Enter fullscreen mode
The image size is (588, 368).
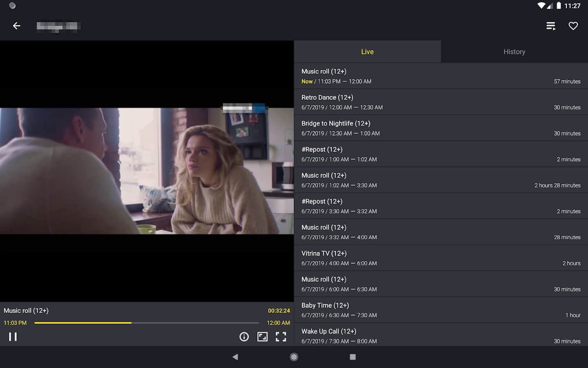(x=281, y=337)
